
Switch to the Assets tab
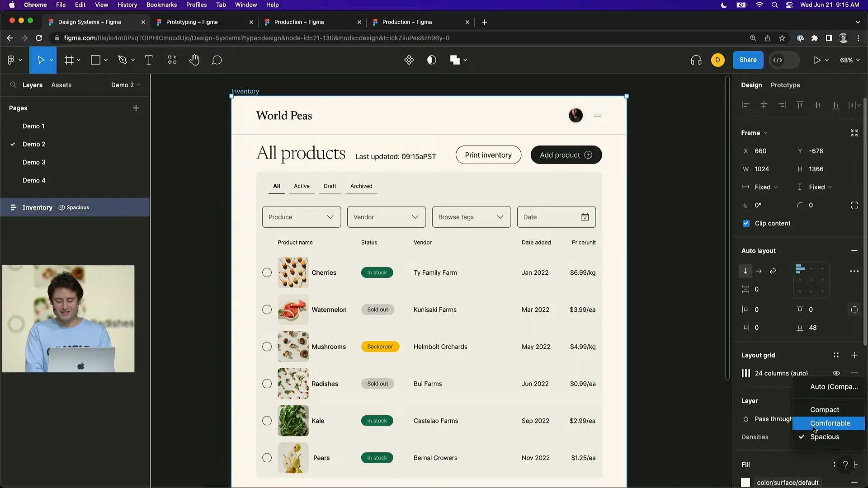pyautogui.click(x=61, y=85)
